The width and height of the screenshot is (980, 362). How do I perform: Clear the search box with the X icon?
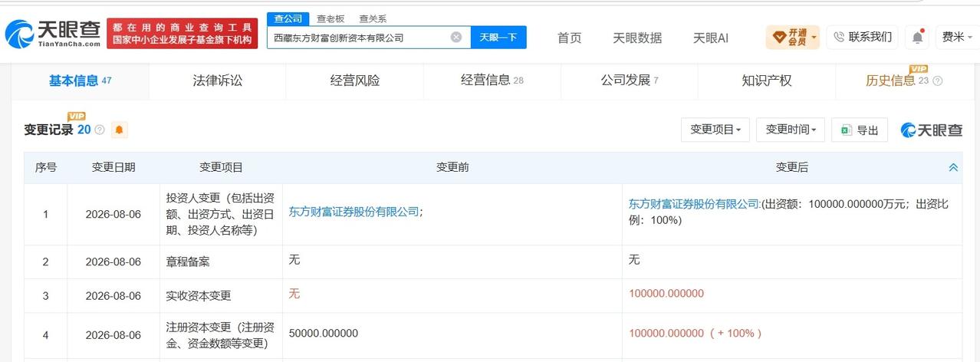click(x=456, y=37)
